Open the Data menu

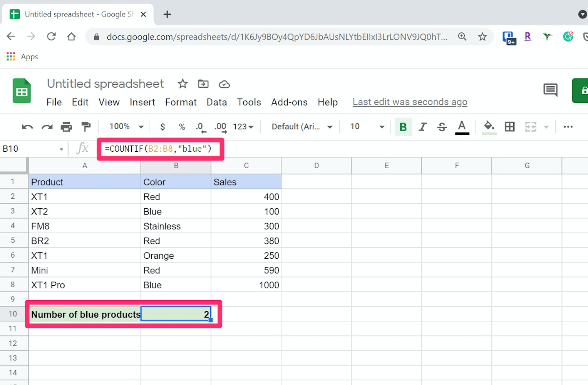tap(217, 102)
